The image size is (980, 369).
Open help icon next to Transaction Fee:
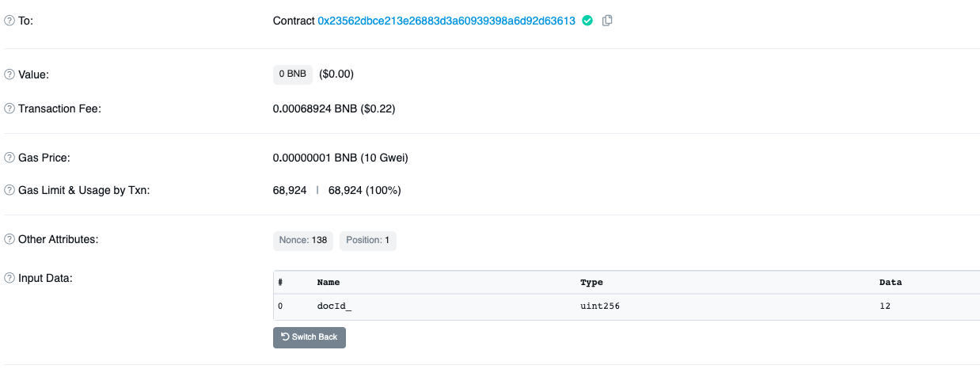click(9, 108)
